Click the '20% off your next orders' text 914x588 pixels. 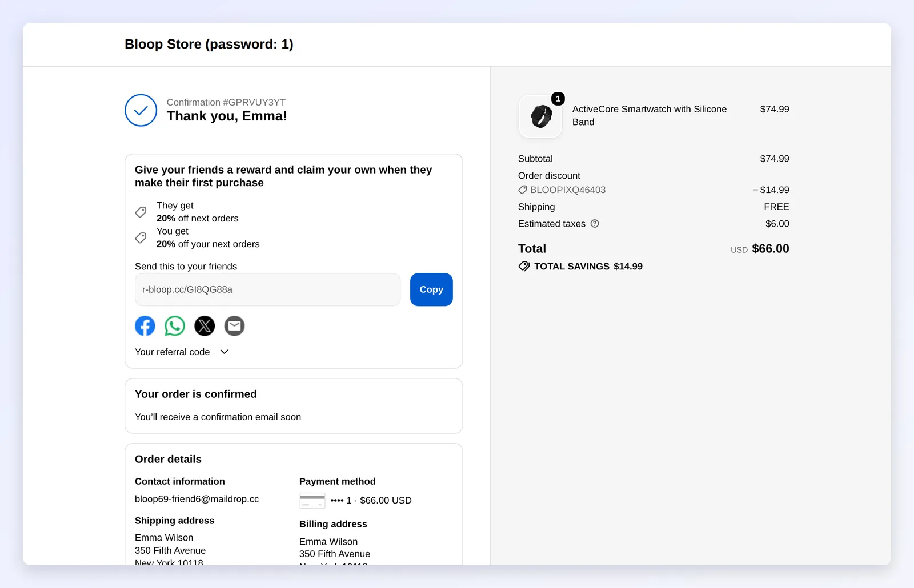(208, 244)
